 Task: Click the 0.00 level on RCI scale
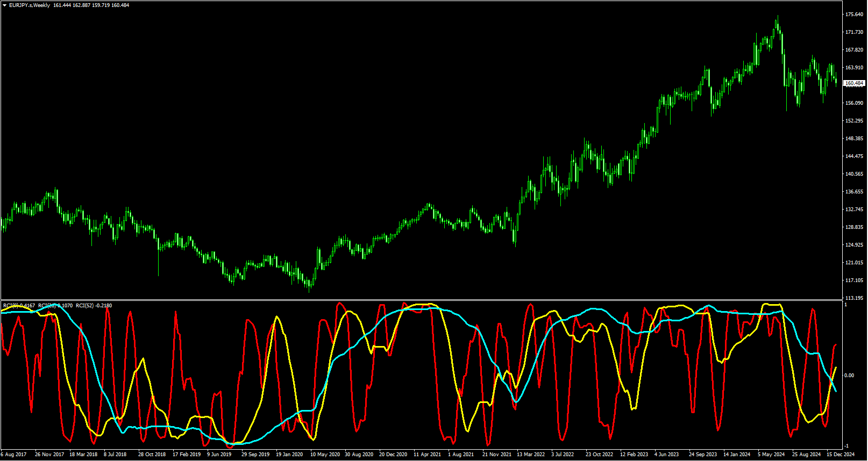point(849,376)
